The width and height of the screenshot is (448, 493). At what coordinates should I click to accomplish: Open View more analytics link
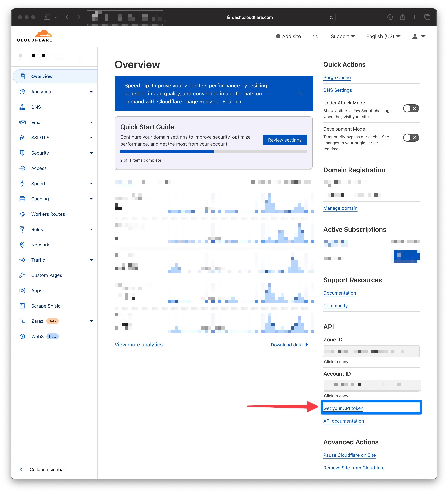click(x=139, y=345)
